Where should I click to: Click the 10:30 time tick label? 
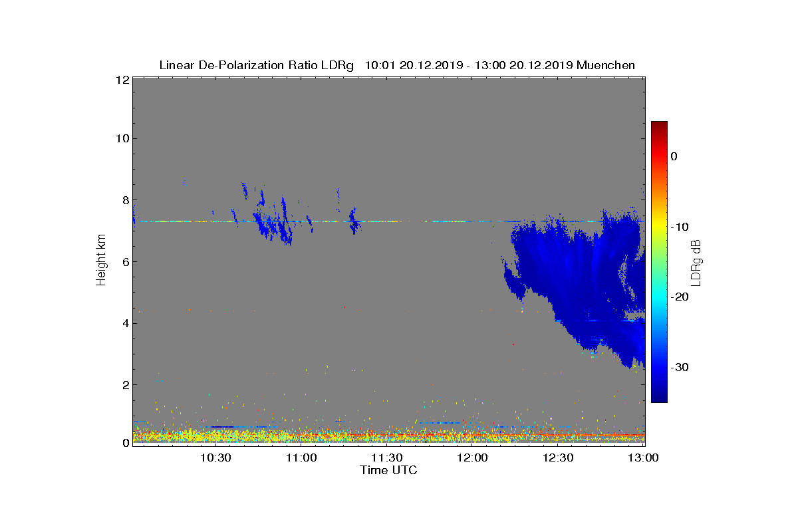pyautogui.click(x=215, y=458)
